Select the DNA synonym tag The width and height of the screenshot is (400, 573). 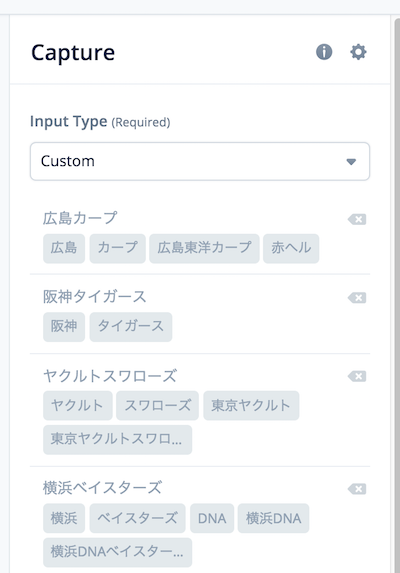212,518
